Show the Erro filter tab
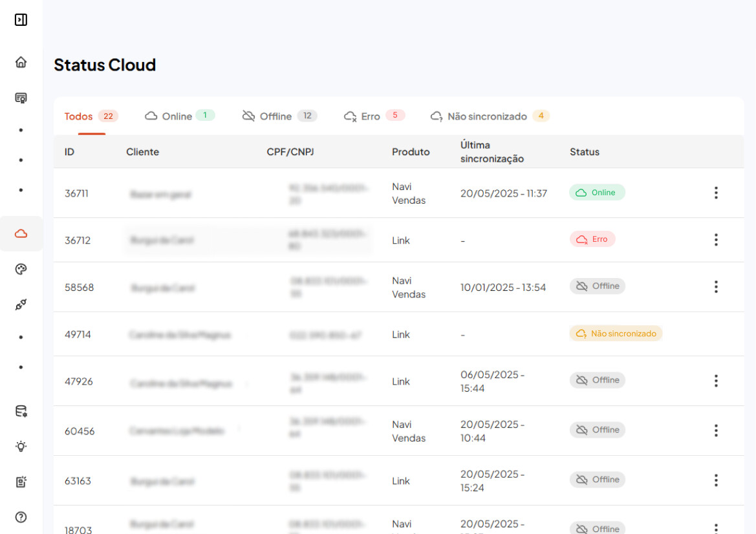The height and width of the screenshot is (534, 756). 374,116
